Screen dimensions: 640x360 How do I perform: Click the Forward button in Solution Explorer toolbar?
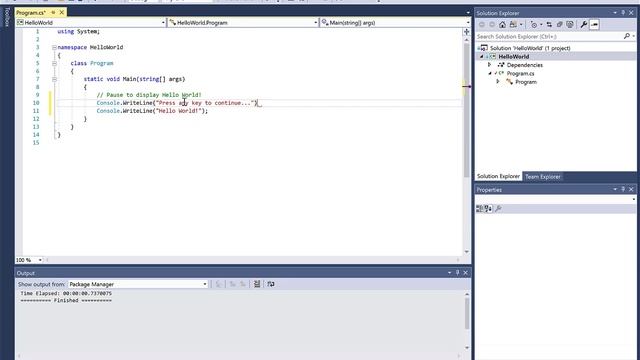point(492,25)
